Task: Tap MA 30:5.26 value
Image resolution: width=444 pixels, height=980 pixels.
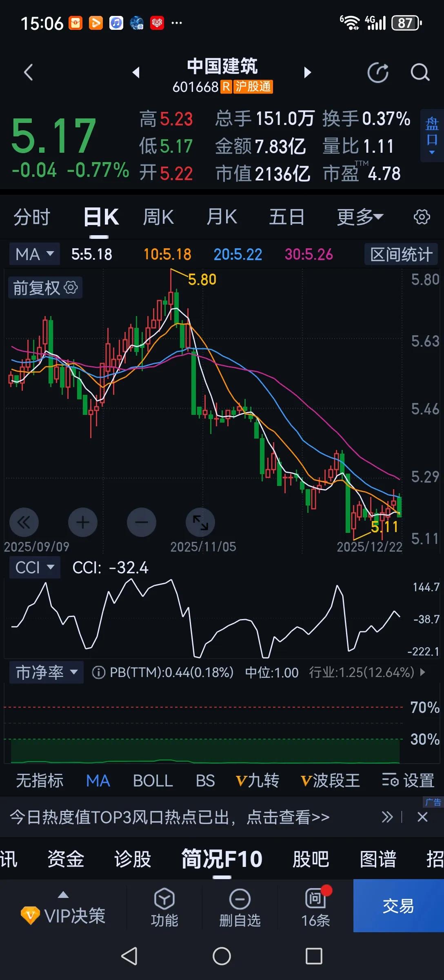Action: coord(309,254)
